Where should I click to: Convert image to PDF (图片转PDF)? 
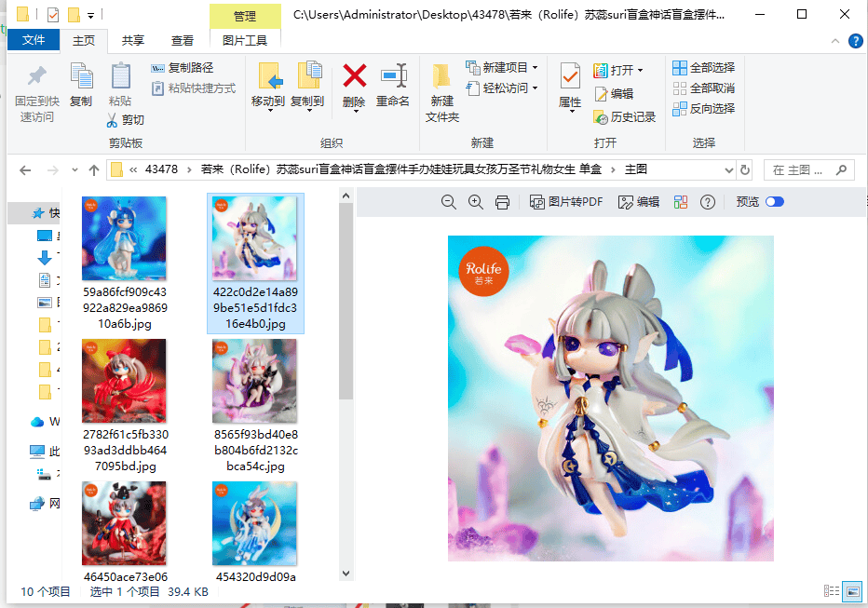pyautogui.click(x=565, y=202)
